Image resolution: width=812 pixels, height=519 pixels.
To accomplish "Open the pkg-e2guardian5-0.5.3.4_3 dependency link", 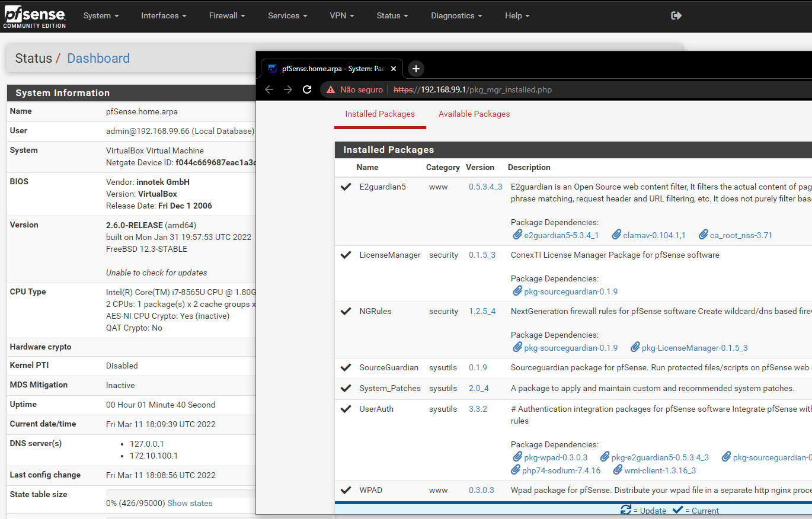I will [660, 457].
